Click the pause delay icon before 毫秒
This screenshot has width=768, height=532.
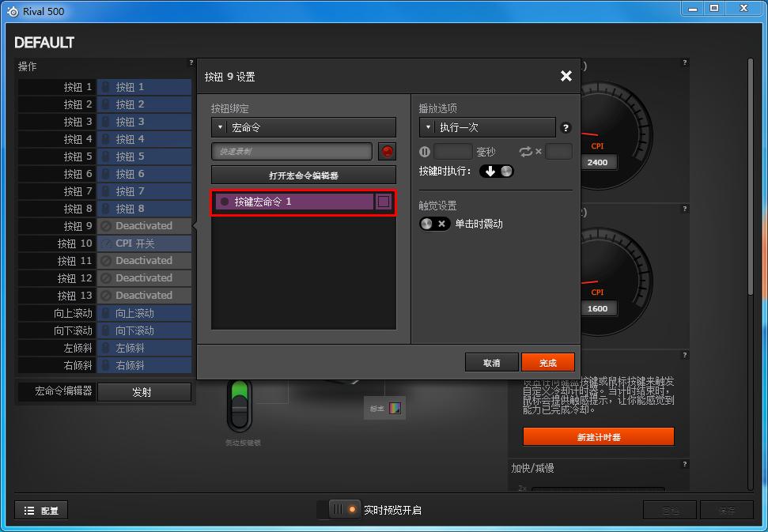coord(425,152)
